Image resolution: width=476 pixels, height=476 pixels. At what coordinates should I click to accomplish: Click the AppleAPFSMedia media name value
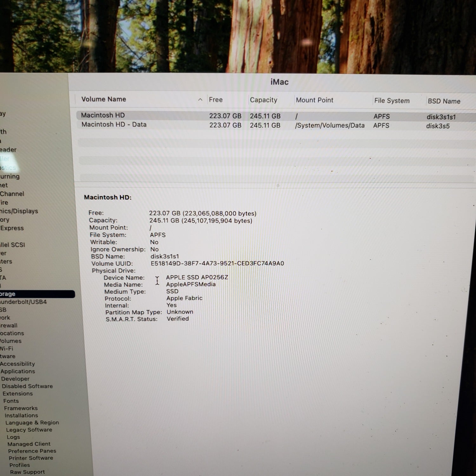click(191, 284)
